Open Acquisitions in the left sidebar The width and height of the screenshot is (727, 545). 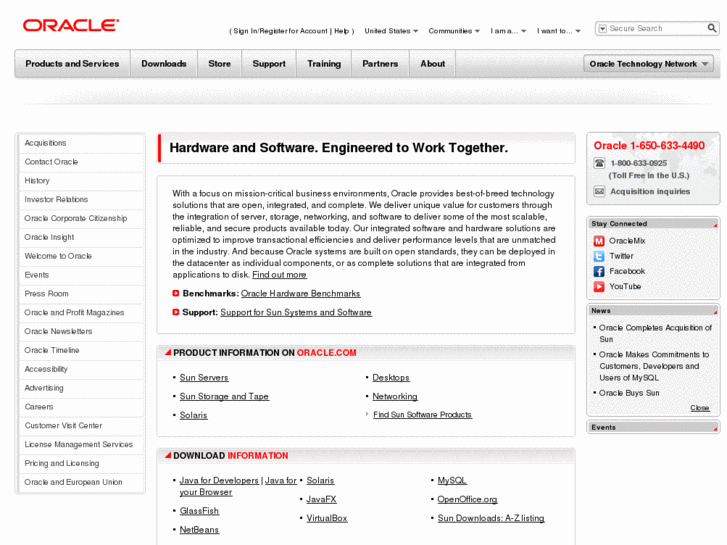coord(45,143)
